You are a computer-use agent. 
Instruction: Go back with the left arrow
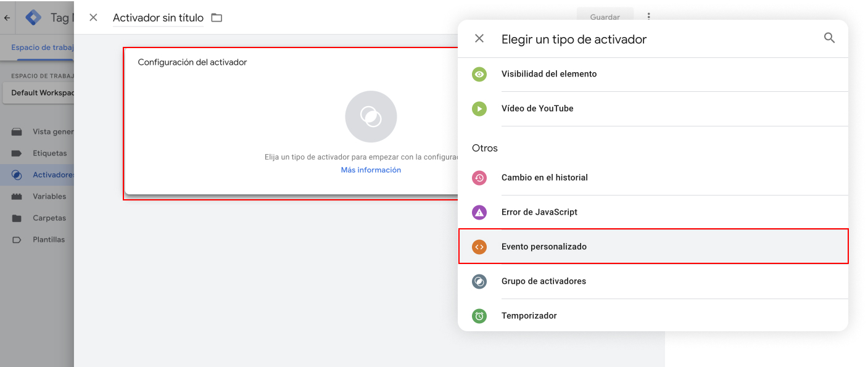click(x=7, y=18)
